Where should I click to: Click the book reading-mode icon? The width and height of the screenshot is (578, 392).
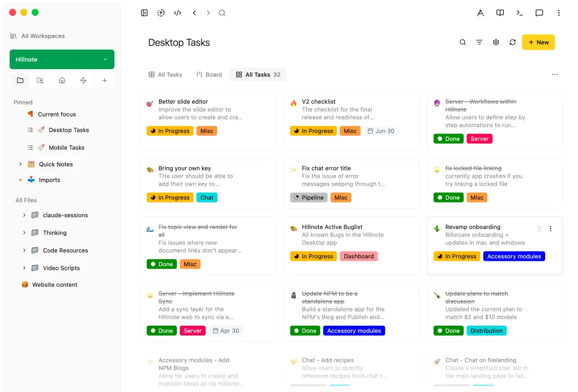click(x=500, y=13)
